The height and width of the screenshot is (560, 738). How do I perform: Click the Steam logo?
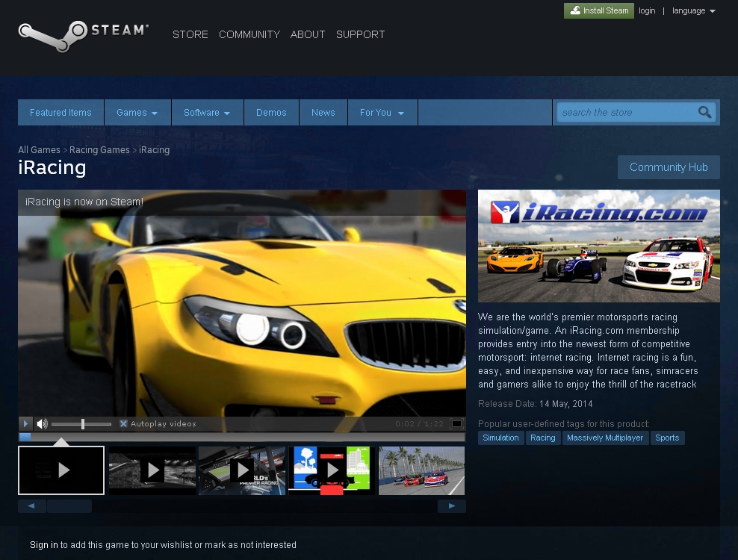pos(84,36)
